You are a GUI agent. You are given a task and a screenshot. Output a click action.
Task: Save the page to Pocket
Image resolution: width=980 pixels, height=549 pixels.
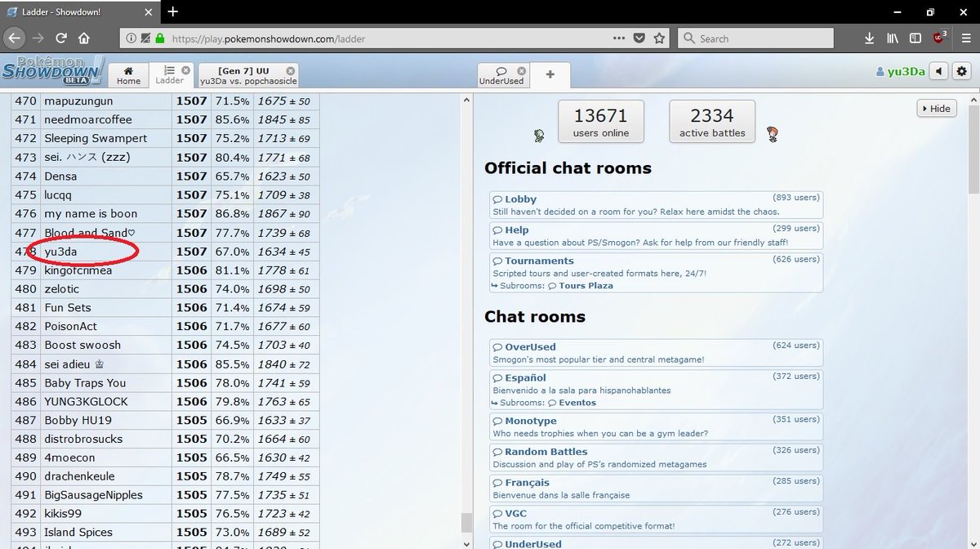pos(639,38)
